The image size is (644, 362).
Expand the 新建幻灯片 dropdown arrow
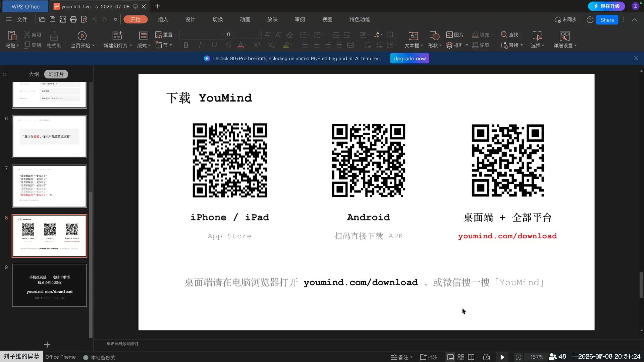click(131, 46)
